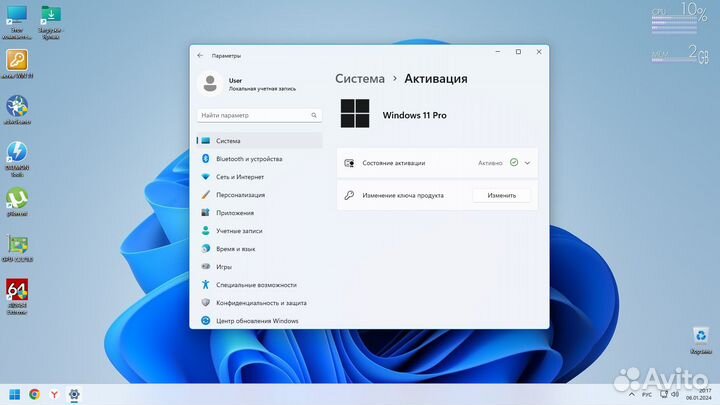
Task: Click the network tray icon
Action: pos(664,394)
